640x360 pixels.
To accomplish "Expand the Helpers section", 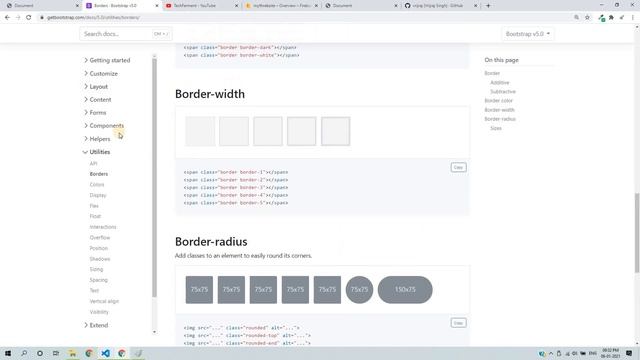I will (x=97, y=139).
